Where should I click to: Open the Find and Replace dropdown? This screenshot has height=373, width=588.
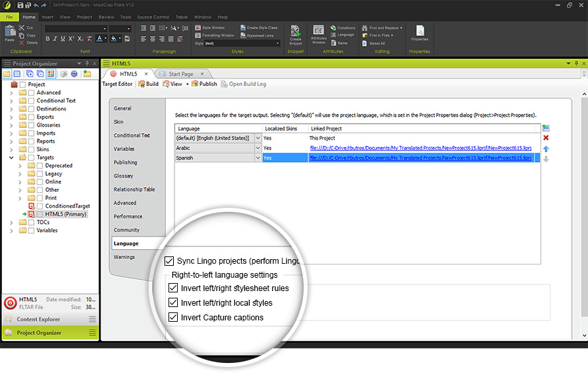(401, 28)
